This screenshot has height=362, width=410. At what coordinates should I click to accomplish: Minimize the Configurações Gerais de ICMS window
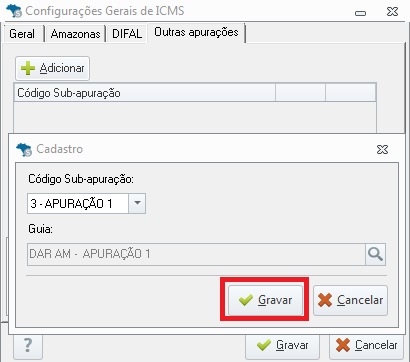[360, 13]
